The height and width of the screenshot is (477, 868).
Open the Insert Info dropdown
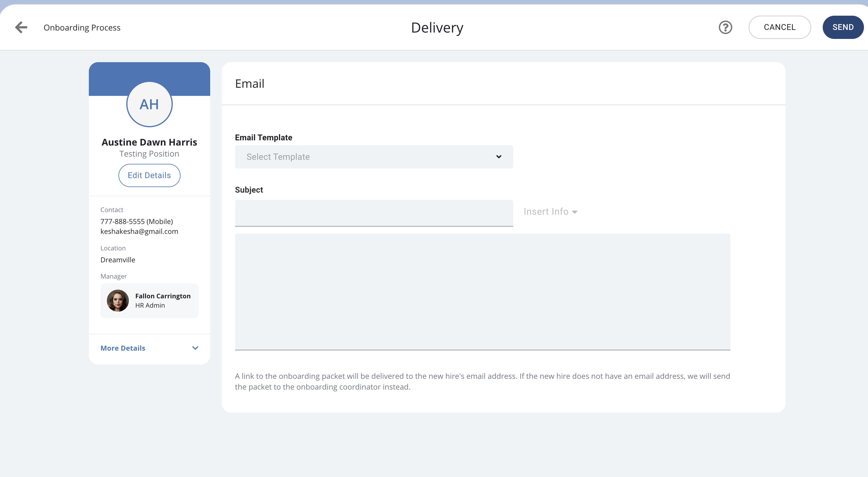(550, 212)
